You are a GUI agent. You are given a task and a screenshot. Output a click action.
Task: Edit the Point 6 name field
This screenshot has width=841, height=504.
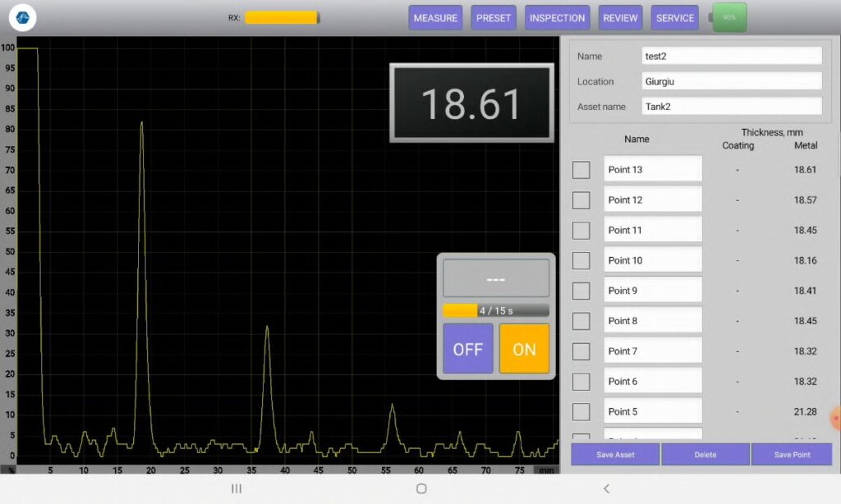[653, 381]
